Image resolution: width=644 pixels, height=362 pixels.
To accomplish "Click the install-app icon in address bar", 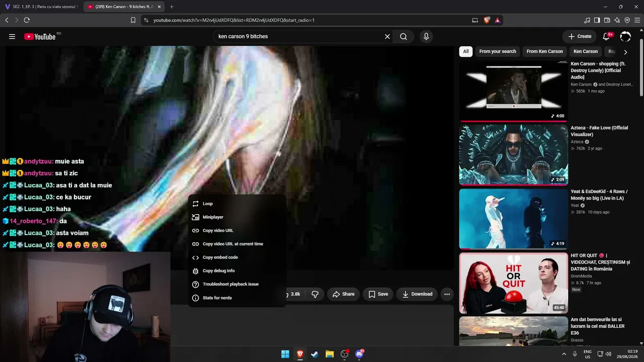I will pos(475,20).
